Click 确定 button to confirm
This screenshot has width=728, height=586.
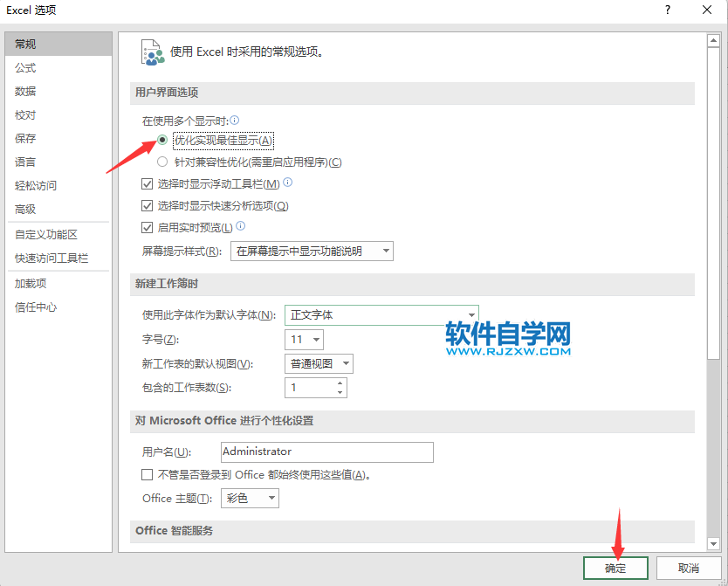(x=615, y=568)
